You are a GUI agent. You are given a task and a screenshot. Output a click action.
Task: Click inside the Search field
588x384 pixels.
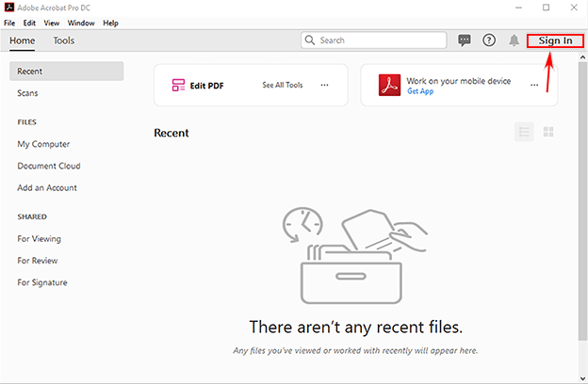click(x=377, y=40)
